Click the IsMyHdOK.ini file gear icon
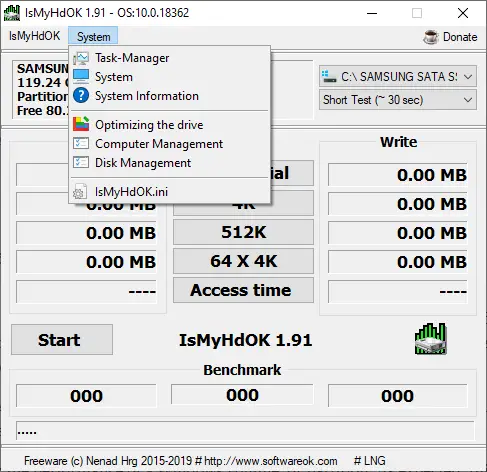 (80, 191)
